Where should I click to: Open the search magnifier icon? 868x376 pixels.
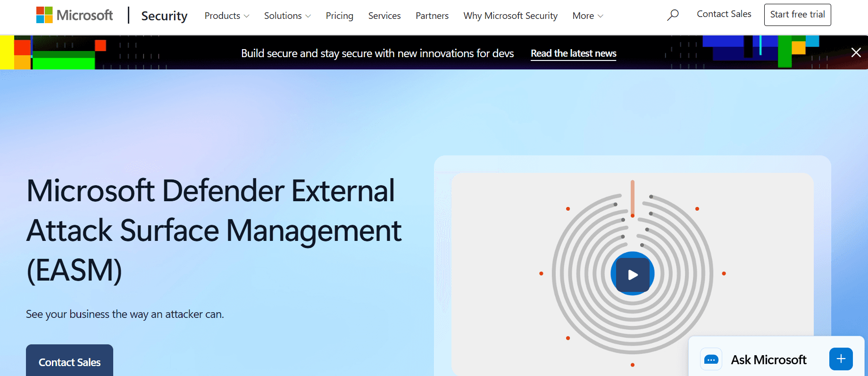pos(673,15)
